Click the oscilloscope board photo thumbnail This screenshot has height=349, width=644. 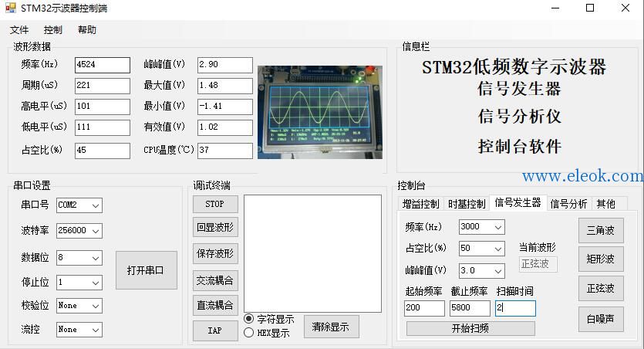320,112
